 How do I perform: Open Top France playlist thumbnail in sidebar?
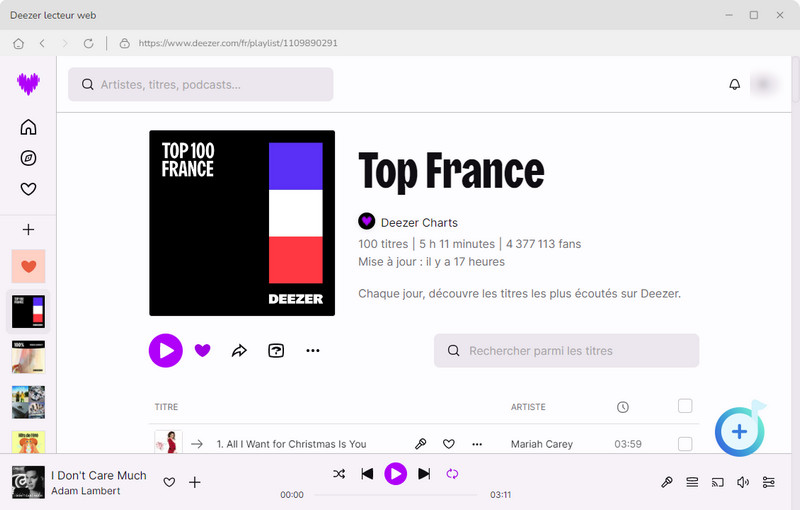(29, 312)
